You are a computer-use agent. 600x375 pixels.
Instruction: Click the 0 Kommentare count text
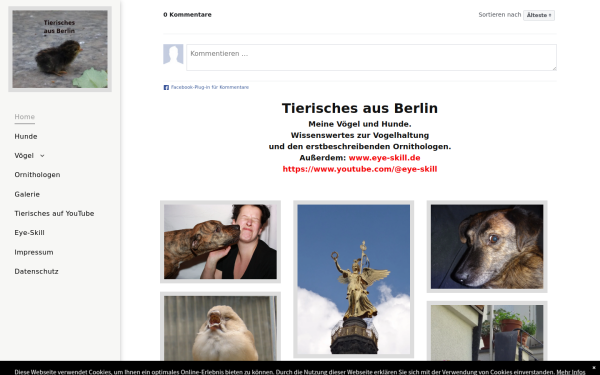(187, 15)
